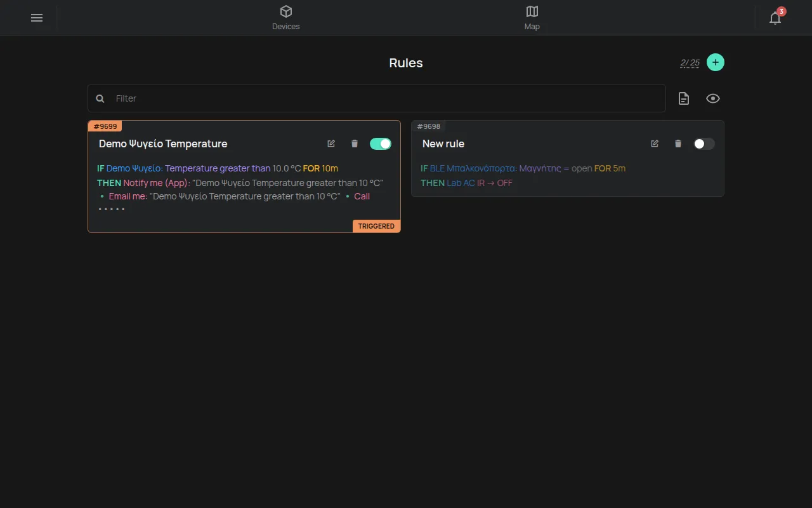
Task: Enable the New rule switch
Action: [x=704, y=144]
